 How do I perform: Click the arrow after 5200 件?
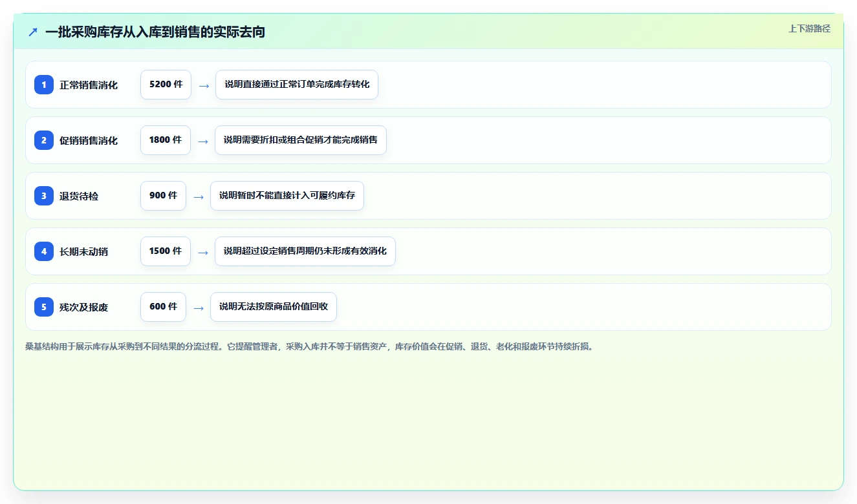pyautogui.click(x=204, y=85)
